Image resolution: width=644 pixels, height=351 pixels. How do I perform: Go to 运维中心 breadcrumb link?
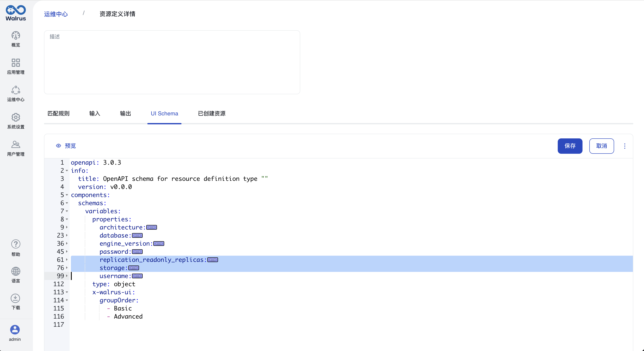coord(56,14)
